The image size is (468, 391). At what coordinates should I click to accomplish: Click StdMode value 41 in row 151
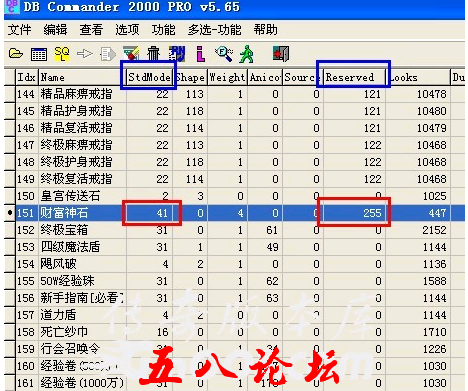149,213
